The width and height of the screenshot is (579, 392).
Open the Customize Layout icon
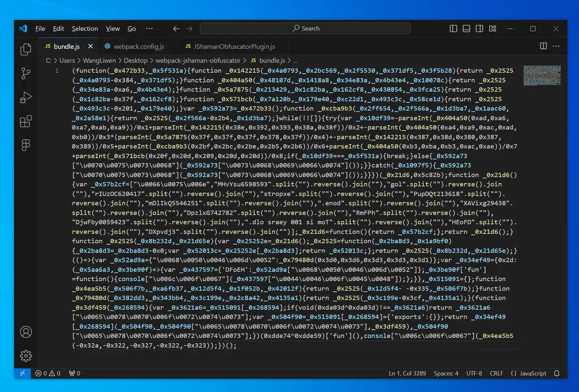(492, 28)
